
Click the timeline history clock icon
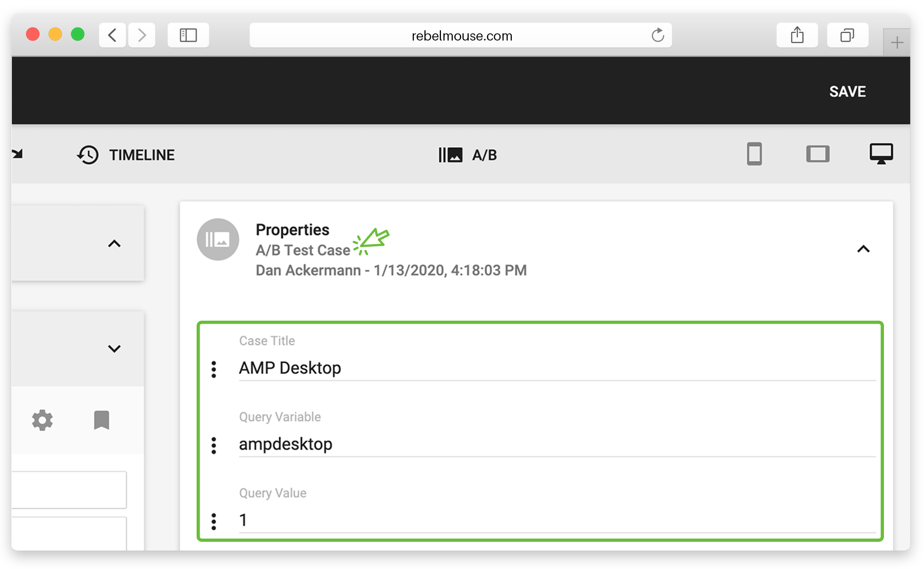(x=87, y=154)
